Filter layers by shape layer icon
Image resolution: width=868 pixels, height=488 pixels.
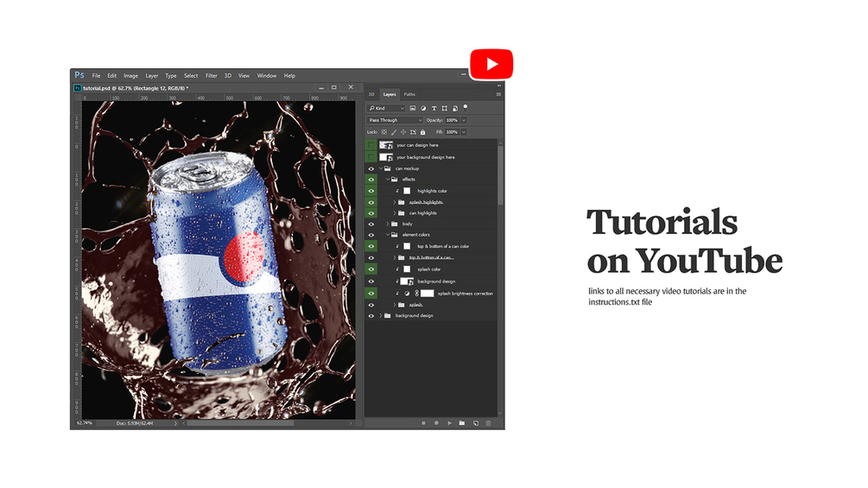[x=445, y=109]
